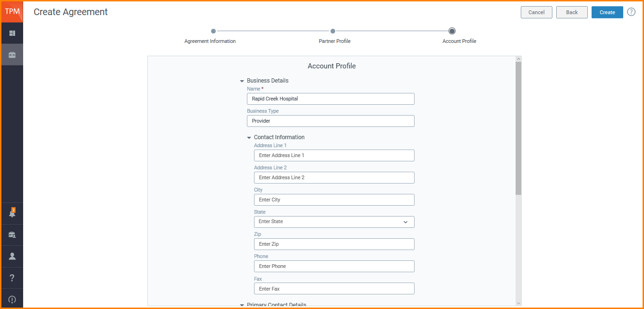Select the briefcase icon in sidebar
Image resolution: width=644 pixels, height=309 pixels.
tap(12, 55)
